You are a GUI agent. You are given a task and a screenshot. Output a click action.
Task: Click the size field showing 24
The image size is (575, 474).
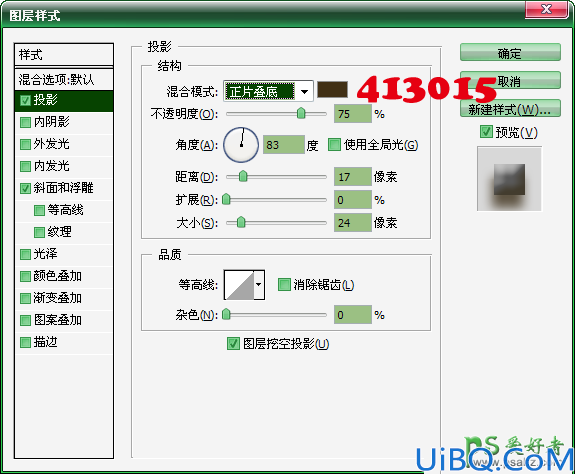[353, 223]
